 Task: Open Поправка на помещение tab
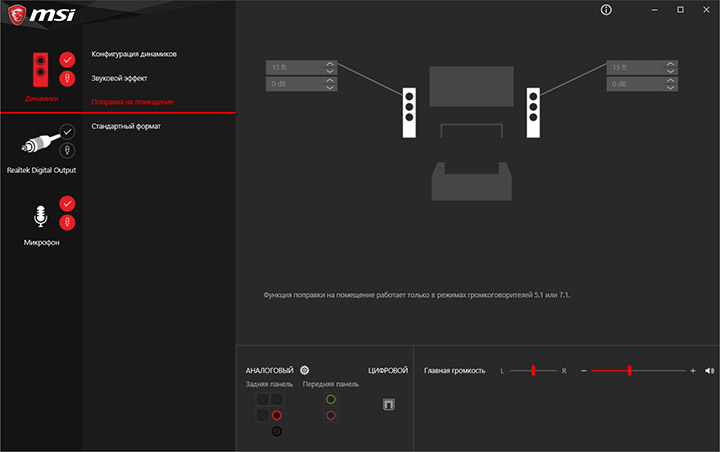coord(132,102)
